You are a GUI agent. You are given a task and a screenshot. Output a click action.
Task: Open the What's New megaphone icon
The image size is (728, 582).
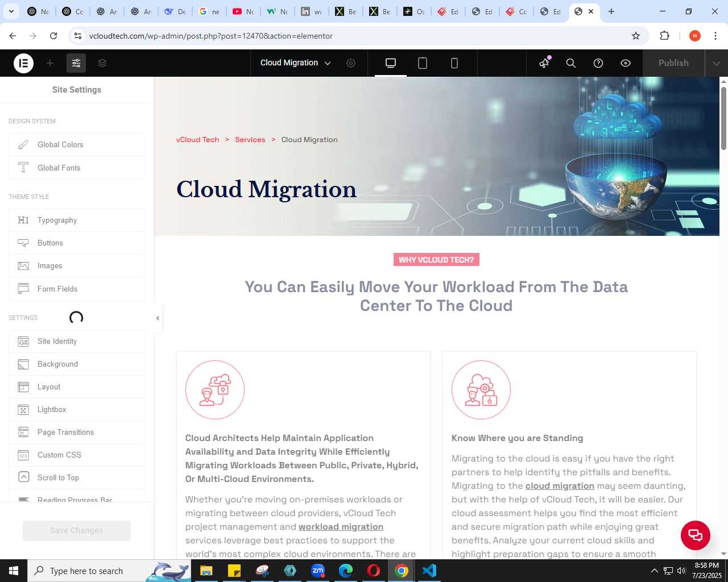pos(544,63)
